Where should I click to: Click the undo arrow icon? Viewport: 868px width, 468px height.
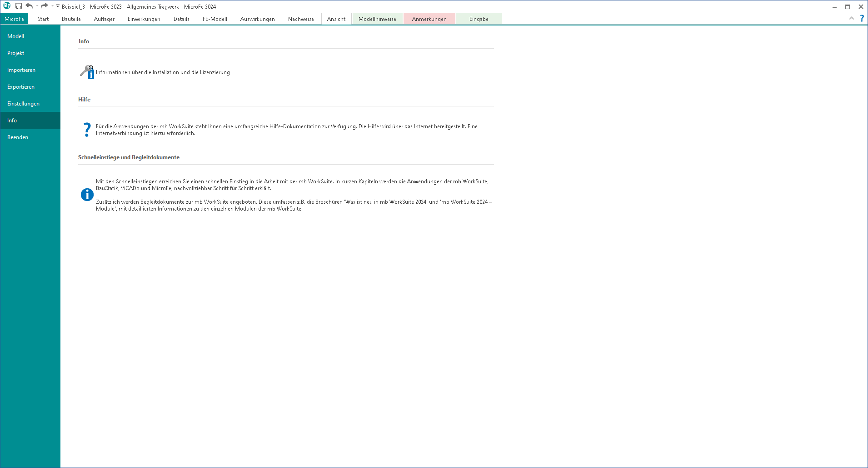[29, 6]
